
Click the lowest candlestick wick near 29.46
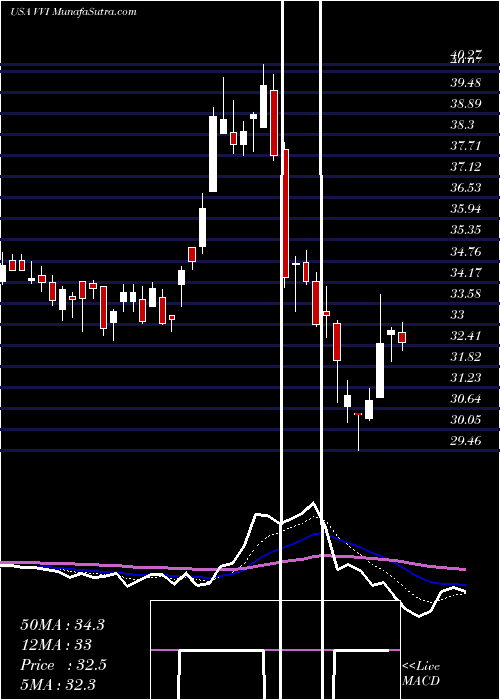[x=358, y=432]
